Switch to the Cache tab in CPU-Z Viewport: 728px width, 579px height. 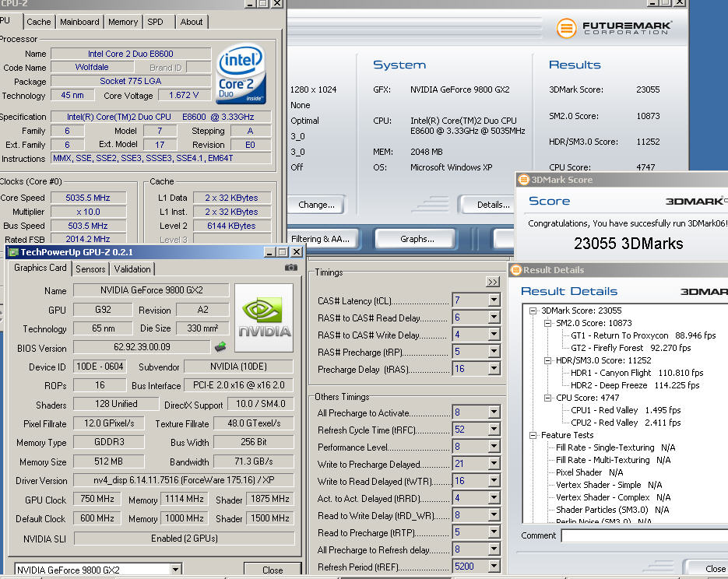(x=38, y=22)
